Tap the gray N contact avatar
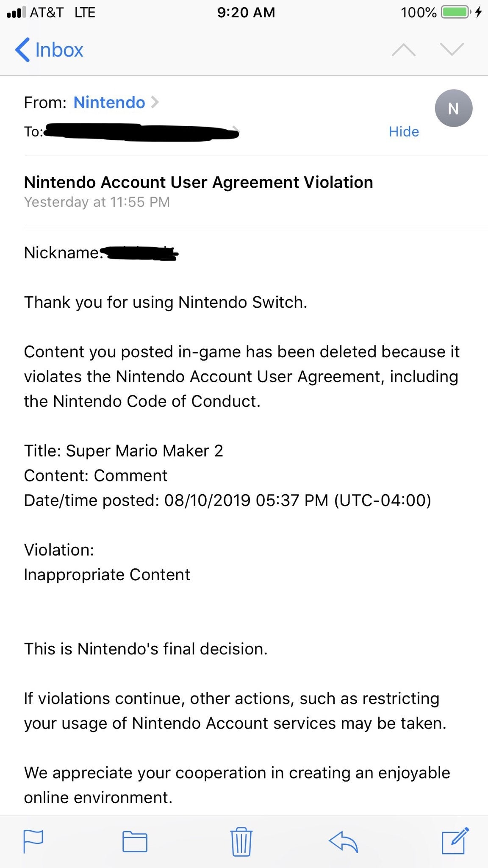This screenshot has height=868, width=488. pyautogui.click(x=453, y=108)
